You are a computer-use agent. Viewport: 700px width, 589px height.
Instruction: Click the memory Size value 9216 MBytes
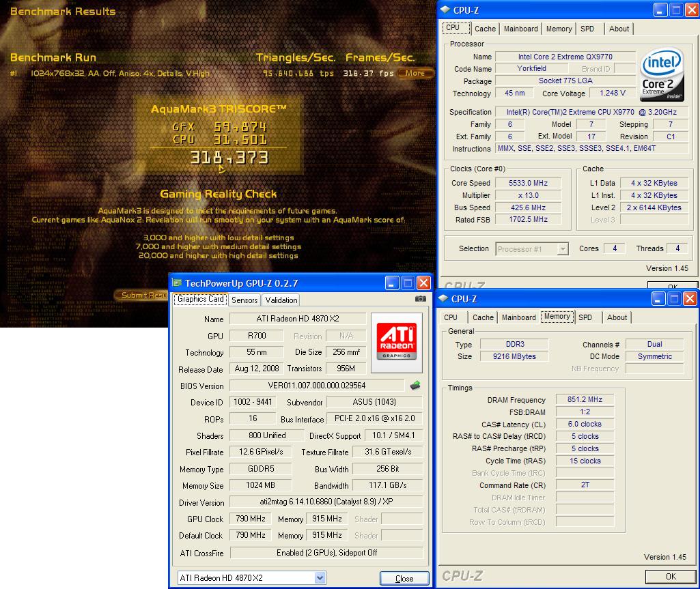pyautogui.click(x=514, y=356)
